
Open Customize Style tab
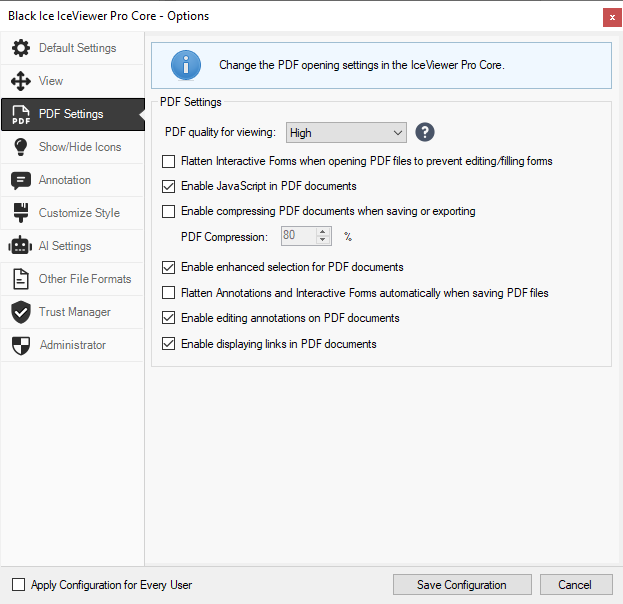coord(72,213)
